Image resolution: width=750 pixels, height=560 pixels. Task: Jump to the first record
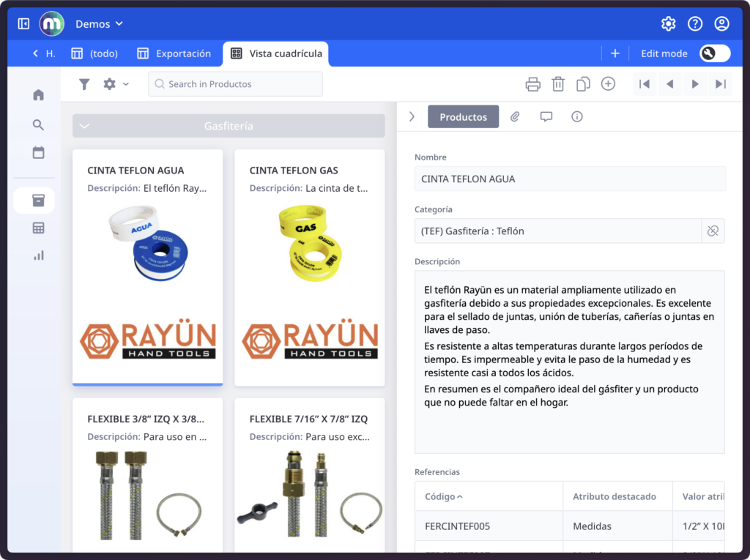(645, 84)
